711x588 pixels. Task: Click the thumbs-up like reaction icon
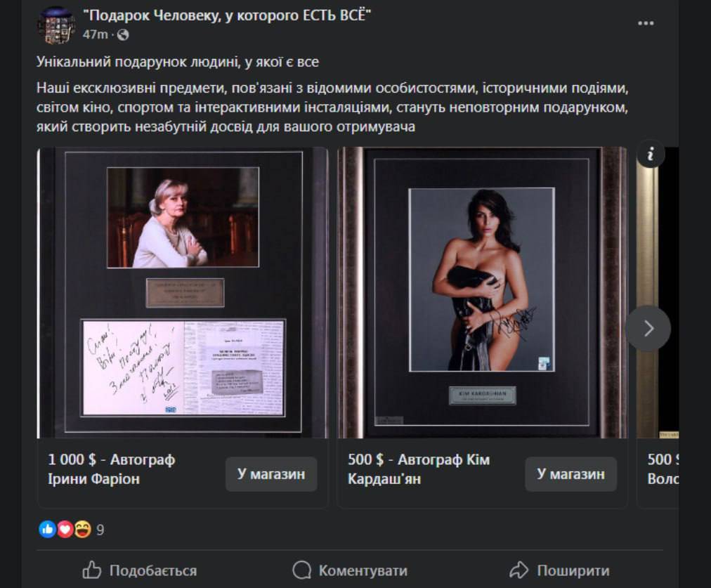(47, 529)
